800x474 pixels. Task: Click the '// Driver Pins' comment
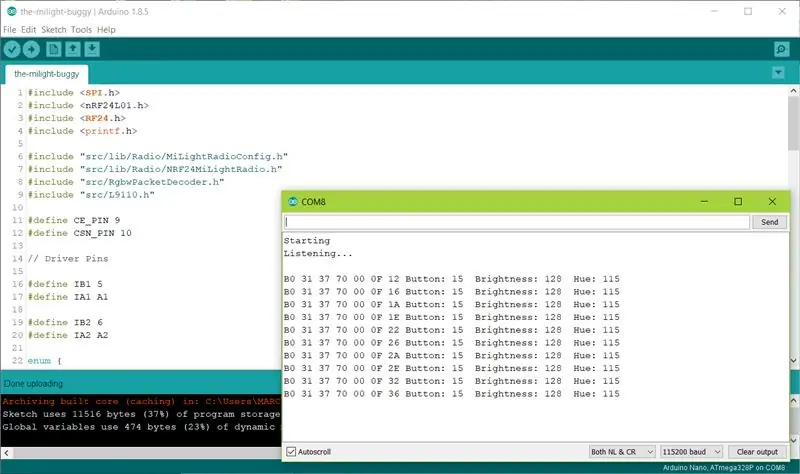[68, 258]
